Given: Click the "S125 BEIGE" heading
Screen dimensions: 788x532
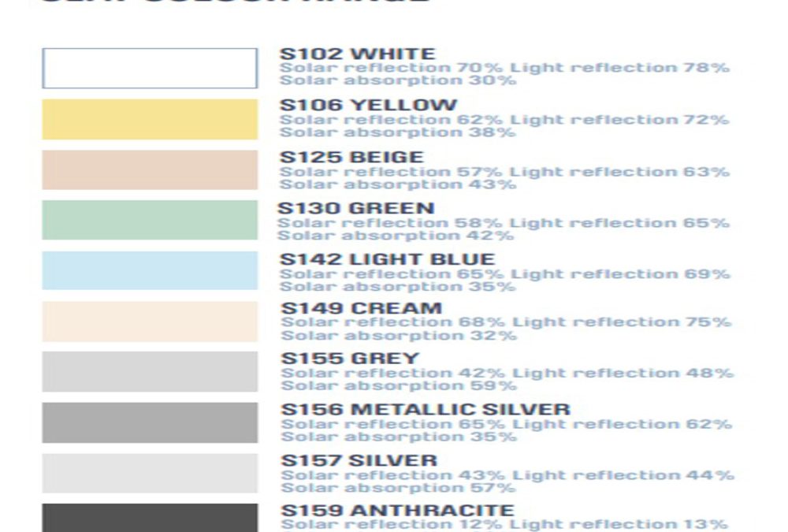Looking at the screenshot, I should [351, 158].
